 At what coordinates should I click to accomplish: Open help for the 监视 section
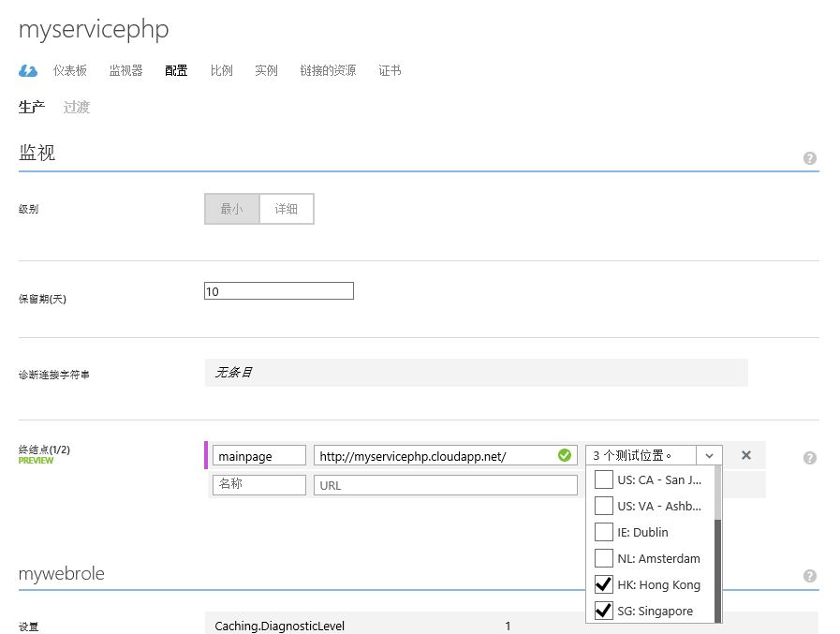[x=809, y=157]
